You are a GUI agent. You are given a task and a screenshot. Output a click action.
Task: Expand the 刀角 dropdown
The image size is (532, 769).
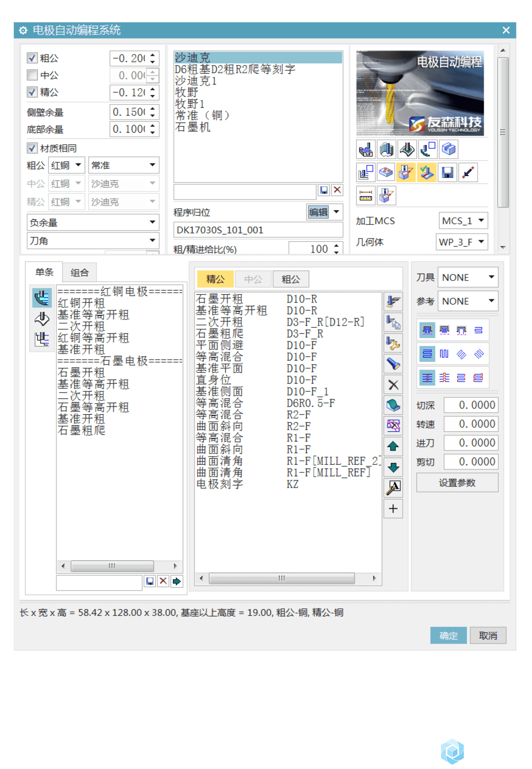[x=93, y=240]
